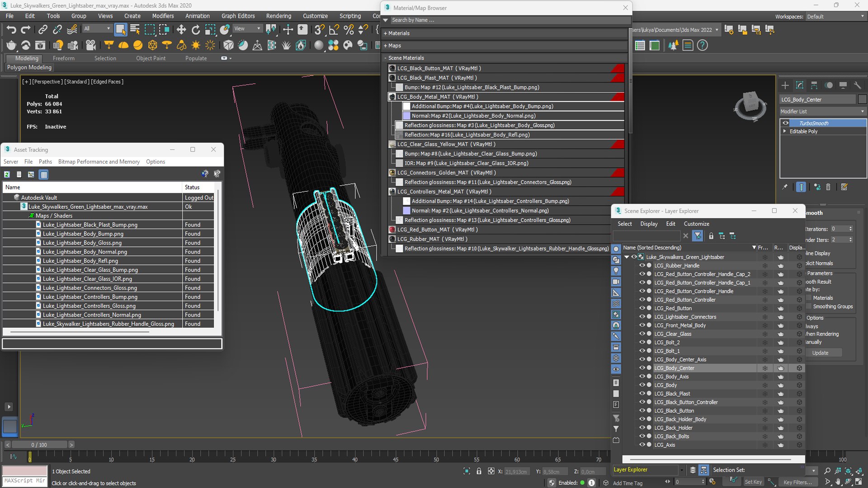Hide the LCG_Clear_Glass object via eye icon

click(642, 334)
